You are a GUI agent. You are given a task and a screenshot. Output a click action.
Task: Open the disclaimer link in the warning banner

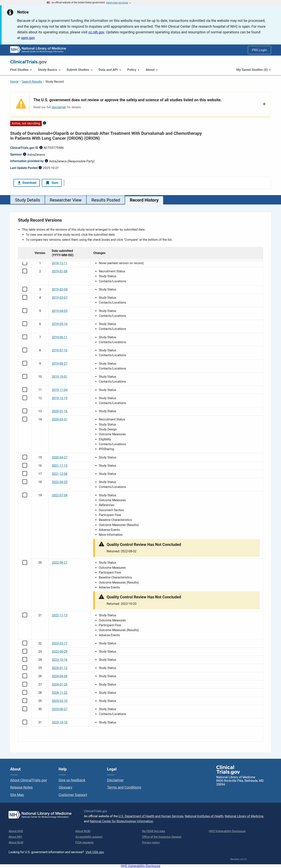tap(59, 107)
